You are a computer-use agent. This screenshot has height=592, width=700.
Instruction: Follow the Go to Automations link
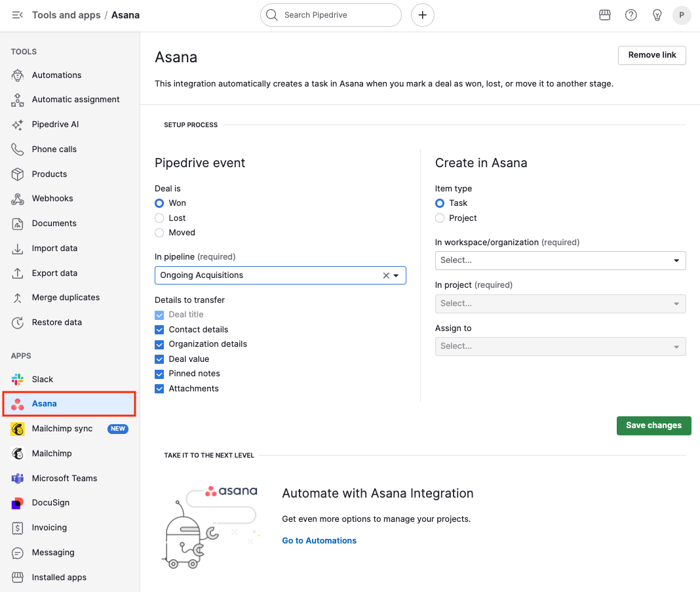319,540
